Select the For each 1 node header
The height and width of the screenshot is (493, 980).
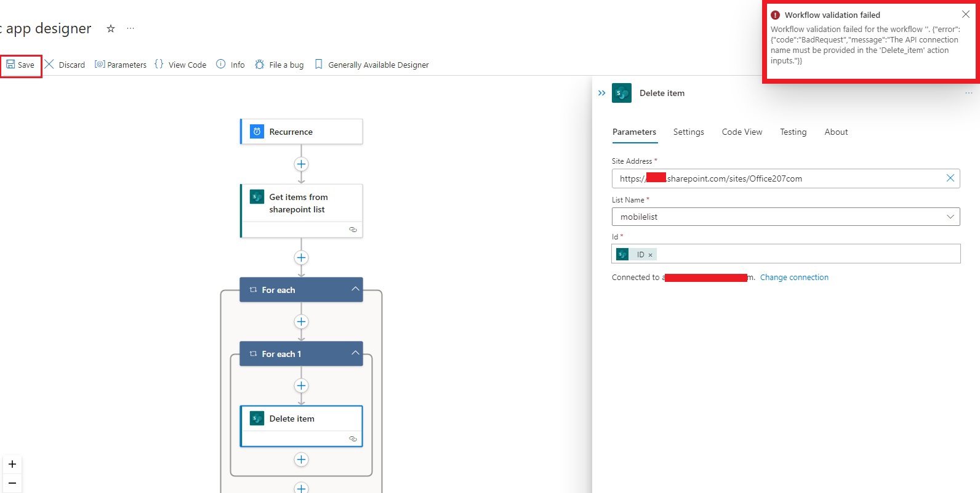[301, 354]
